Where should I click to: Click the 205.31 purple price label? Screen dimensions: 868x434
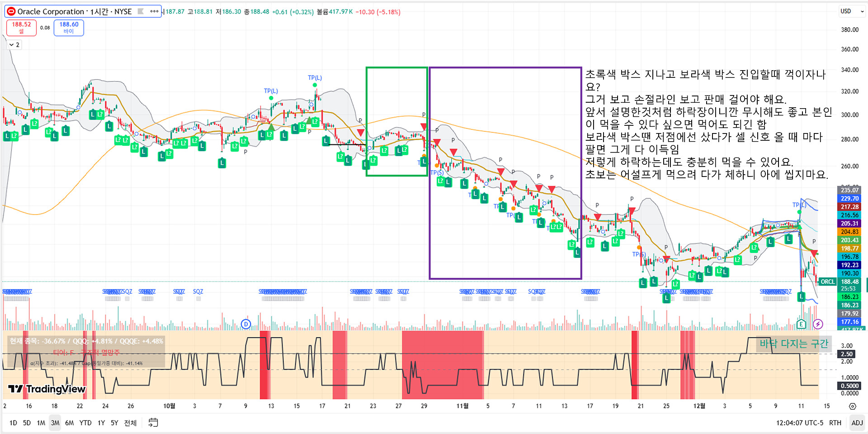tap(849, 224)
